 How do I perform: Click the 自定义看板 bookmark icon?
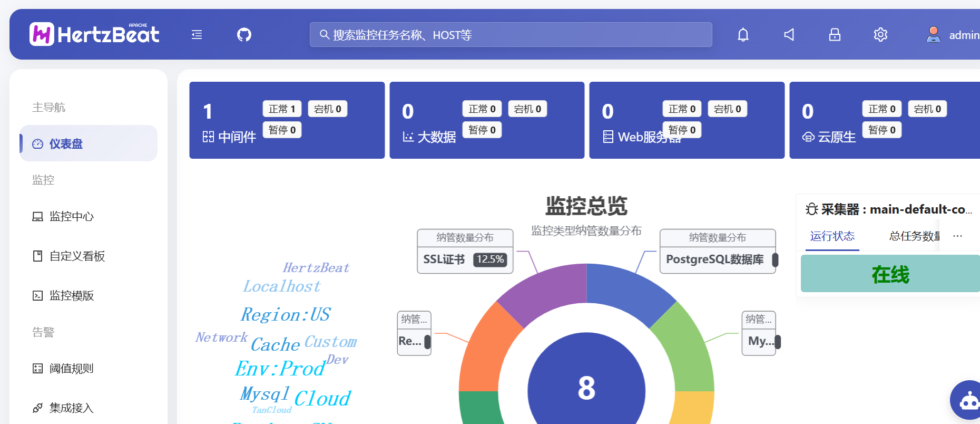pyautogui.click(x=37, y=256)
